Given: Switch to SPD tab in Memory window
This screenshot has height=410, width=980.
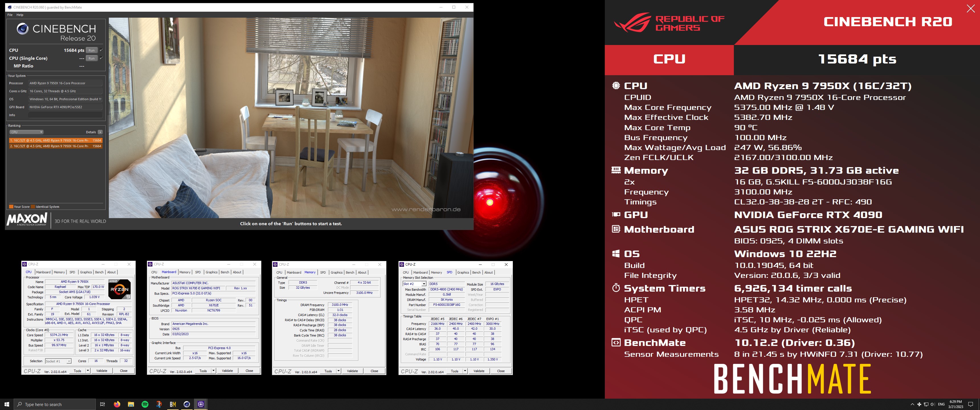Looking at the screenshot, I should tap(323, 272).
